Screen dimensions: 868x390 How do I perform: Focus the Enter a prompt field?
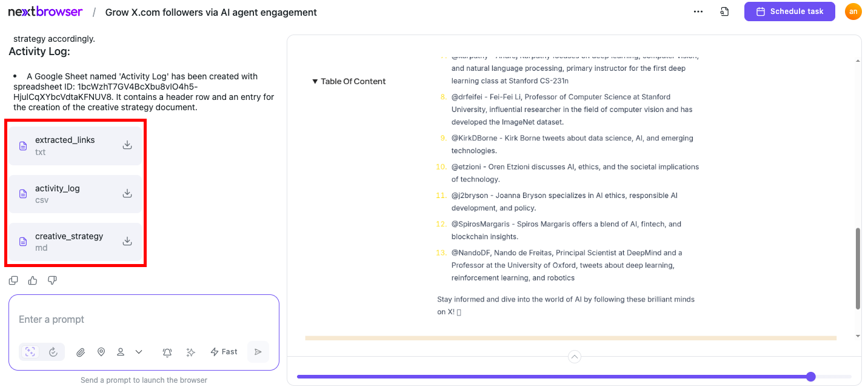click(144, 319)
